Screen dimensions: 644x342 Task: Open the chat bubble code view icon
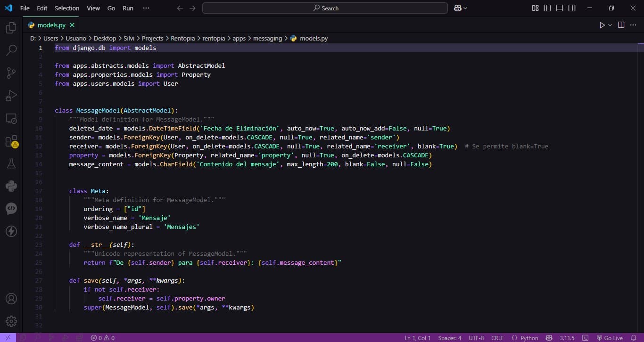[11, 209]
